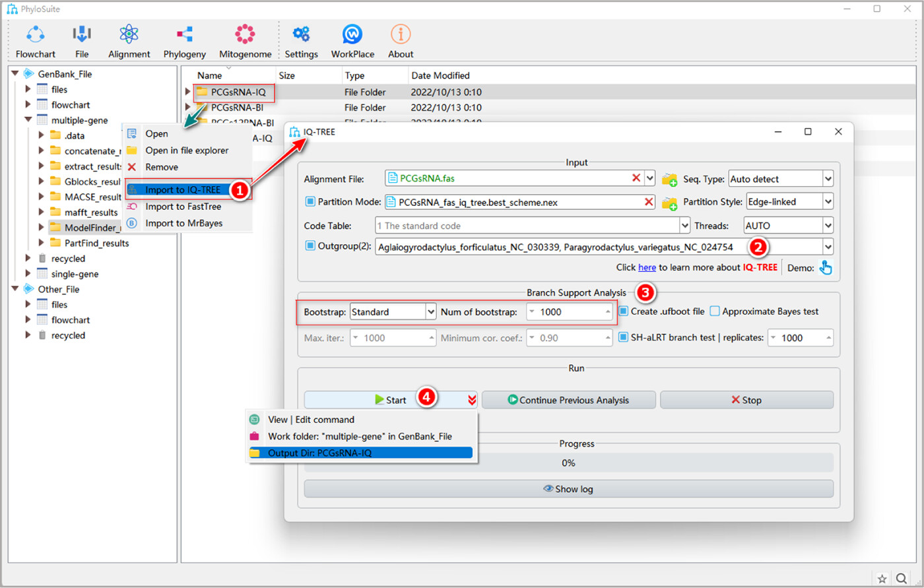Click Continue Previous Analysis button
The image size is (924, 588).
tap(568, 400)
